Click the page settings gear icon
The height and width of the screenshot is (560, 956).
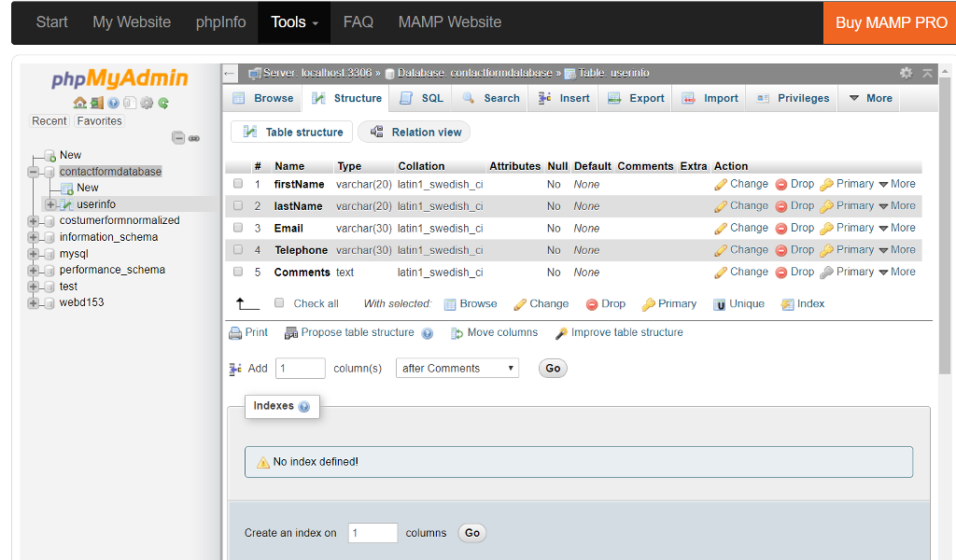[x=906, y=73]
